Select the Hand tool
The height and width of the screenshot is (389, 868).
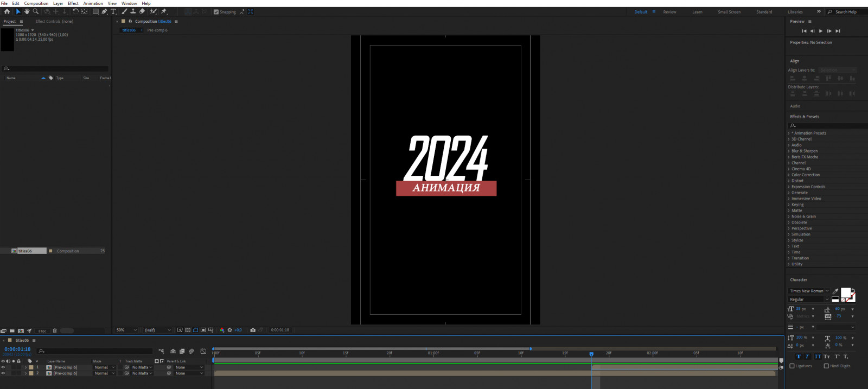[x=27, y=11]
